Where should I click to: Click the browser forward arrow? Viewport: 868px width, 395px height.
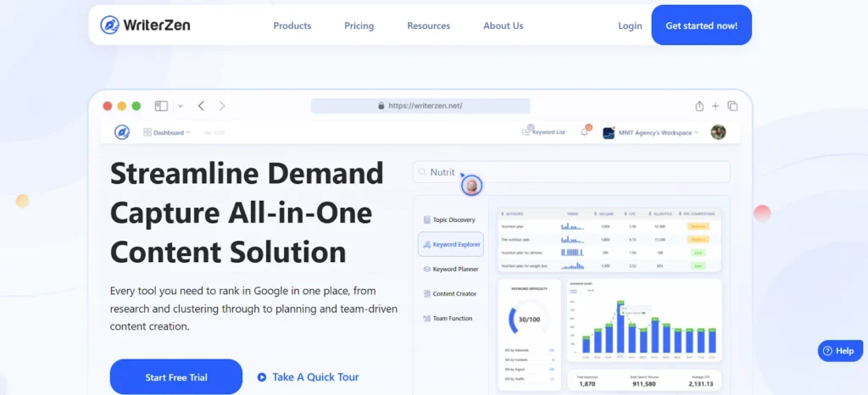coord(222,106)
